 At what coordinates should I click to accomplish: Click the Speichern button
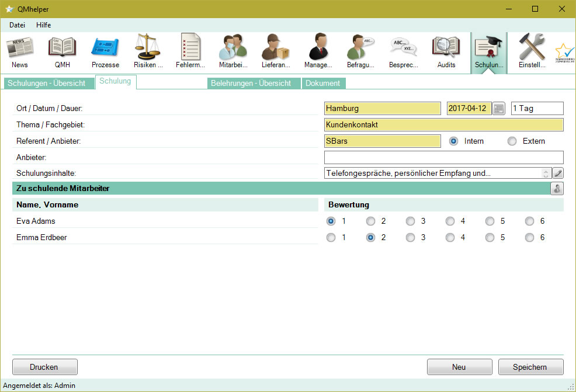click(x=530, y=367)
